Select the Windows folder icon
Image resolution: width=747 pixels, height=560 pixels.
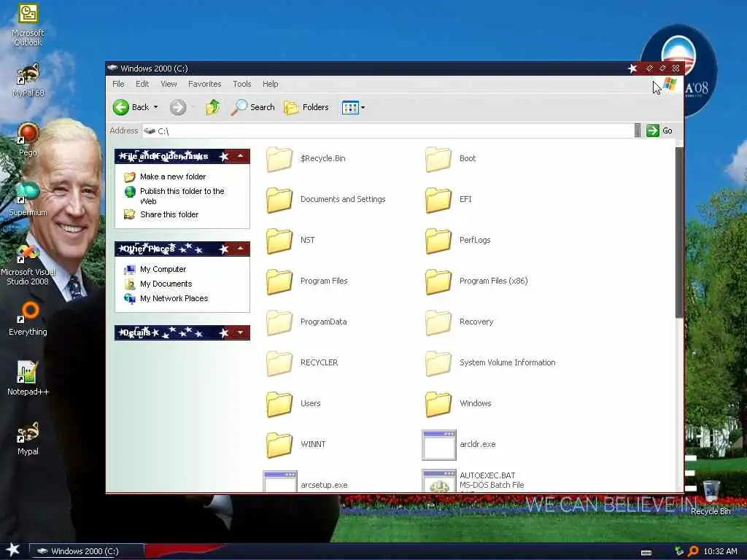438,404
